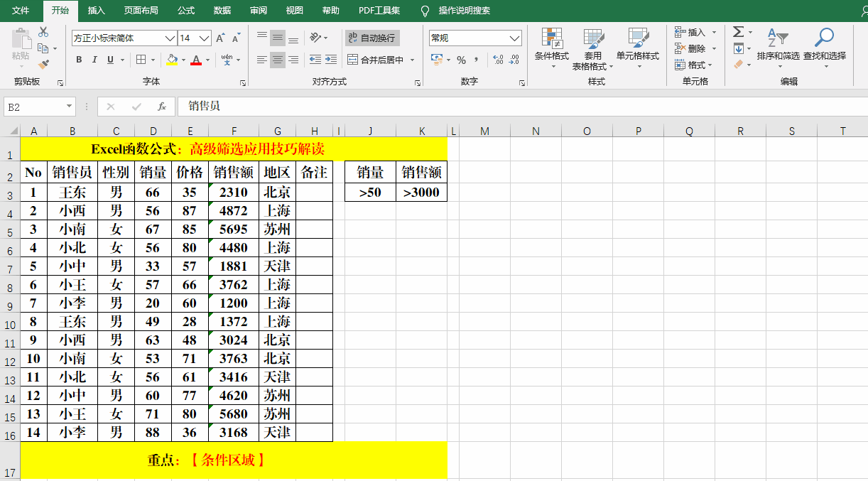Toggle Underline formatting
The width and height of the screenshot is (868, 481).
pyautogui.click(x=111, y=60)
